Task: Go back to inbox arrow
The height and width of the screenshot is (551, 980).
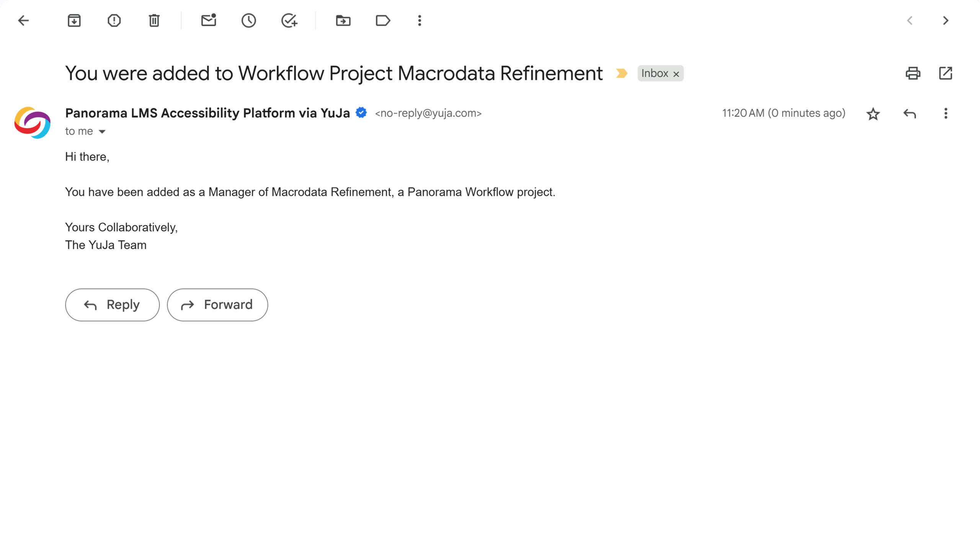Action: pos(23,21)
